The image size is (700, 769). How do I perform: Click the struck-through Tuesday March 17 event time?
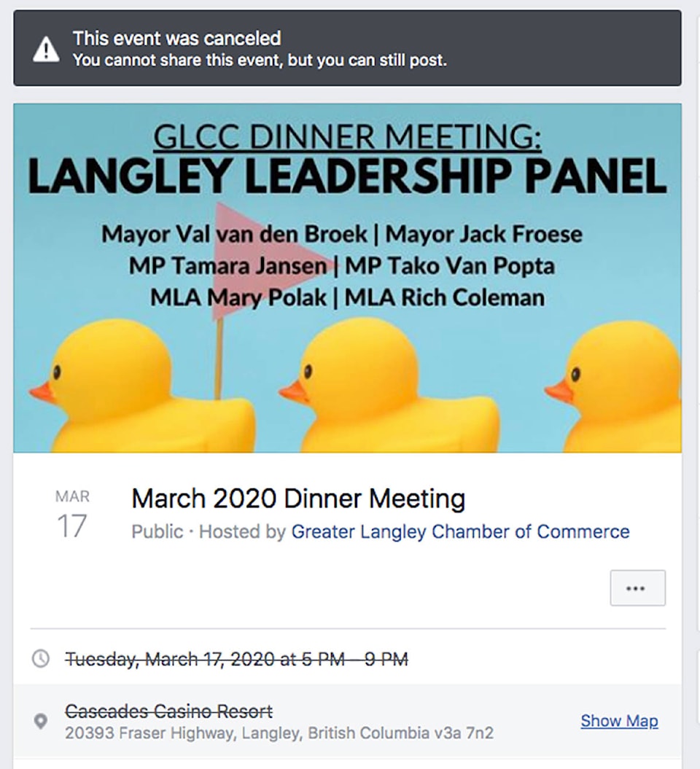tap(236, 659)
